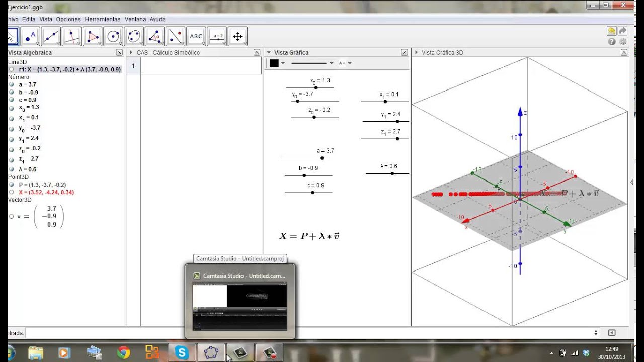This screenshot has width=644, height=362.
Task: Select the Polygon tool
Action: click(x=93, y=36)
